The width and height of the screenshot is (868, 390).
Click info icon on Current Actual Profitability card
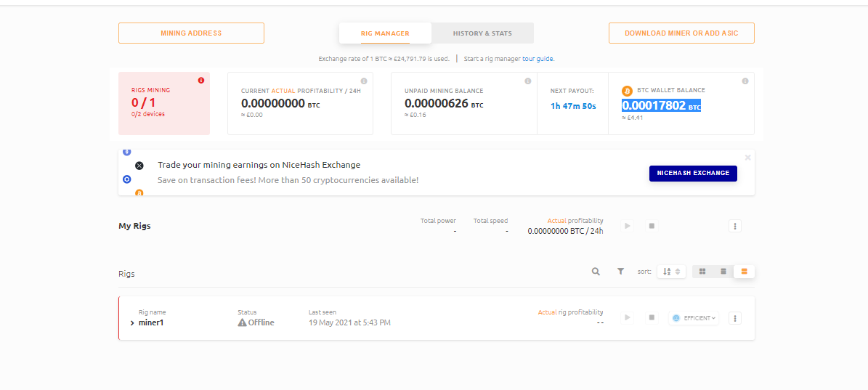pyautogui.click(x=364, y=81)
